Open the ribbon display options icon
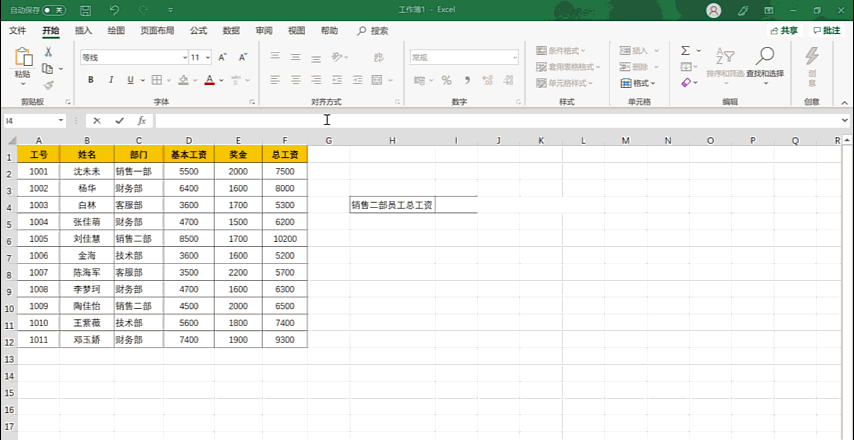Screen dimensions: 854x440 pos(768,10)
